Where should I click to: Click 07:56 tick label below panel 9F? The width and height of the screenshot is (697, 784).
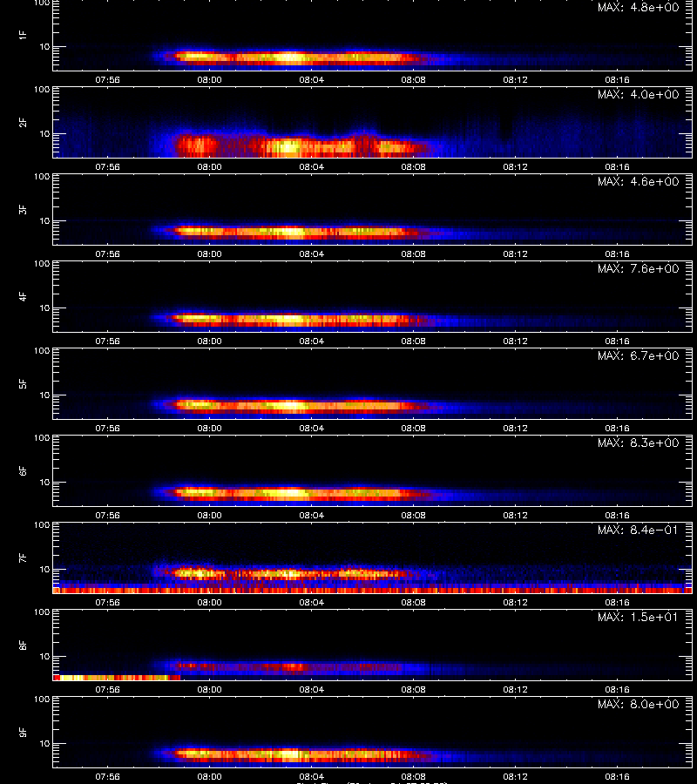[107, 776]
